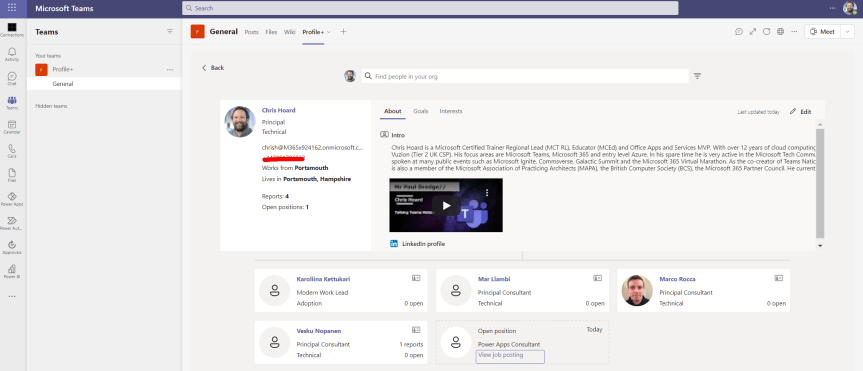
Task: Open the Calendar app icon
Action: [x=12, y=127]
